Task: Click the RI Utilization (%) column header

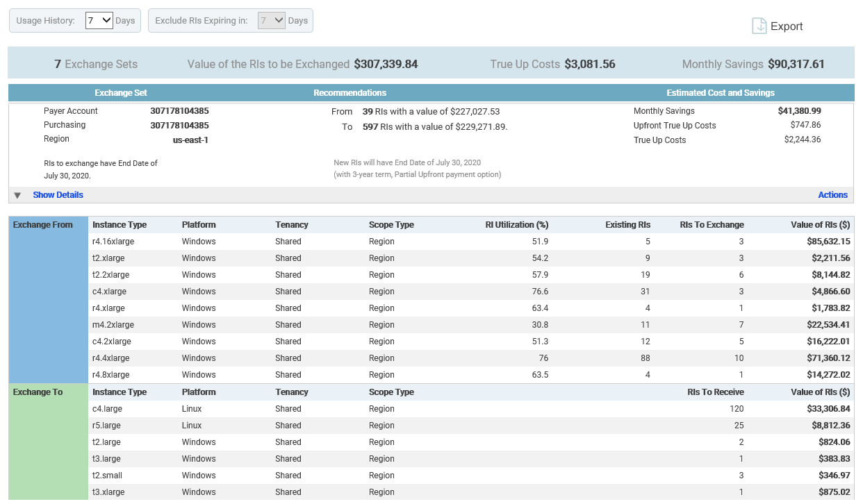Action: 516,225
